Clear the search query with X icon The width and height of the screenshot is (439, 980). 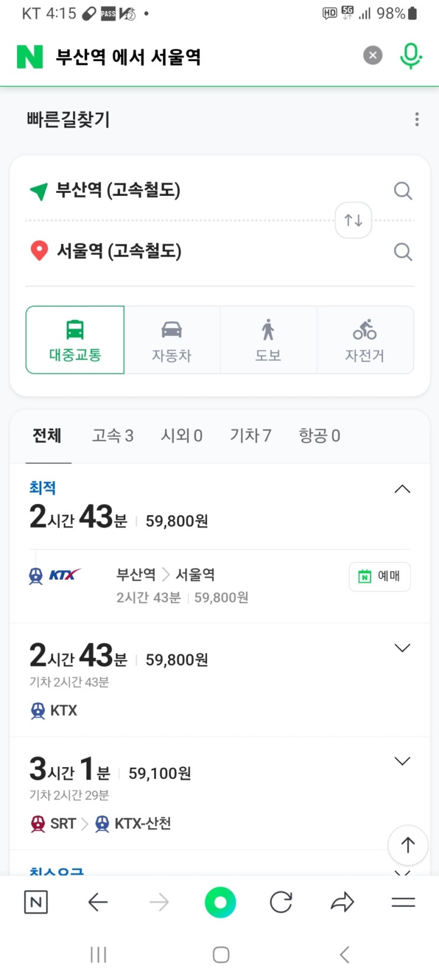click(373, 56)
